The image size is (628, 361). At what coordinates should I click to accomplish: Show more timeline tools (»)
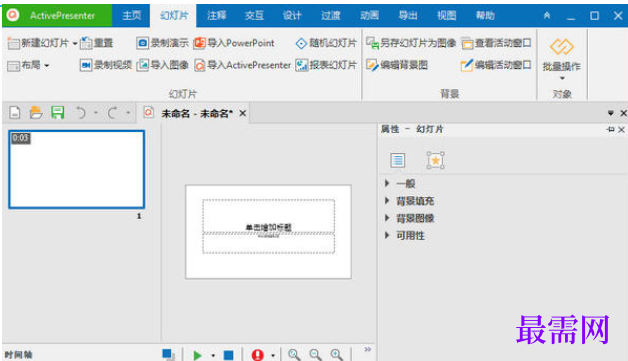tap(367, 350)
